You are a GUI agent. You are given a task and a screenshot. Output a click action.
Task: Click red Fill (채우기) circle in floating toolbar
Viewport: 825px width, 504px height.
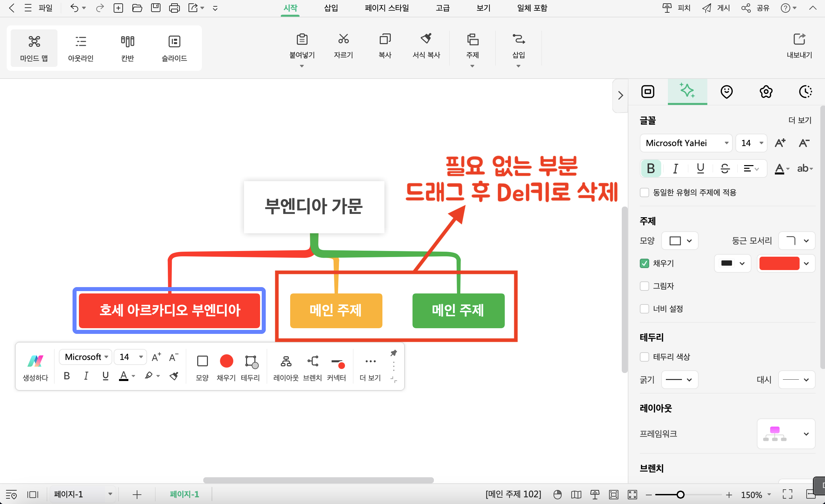(226, 361)
